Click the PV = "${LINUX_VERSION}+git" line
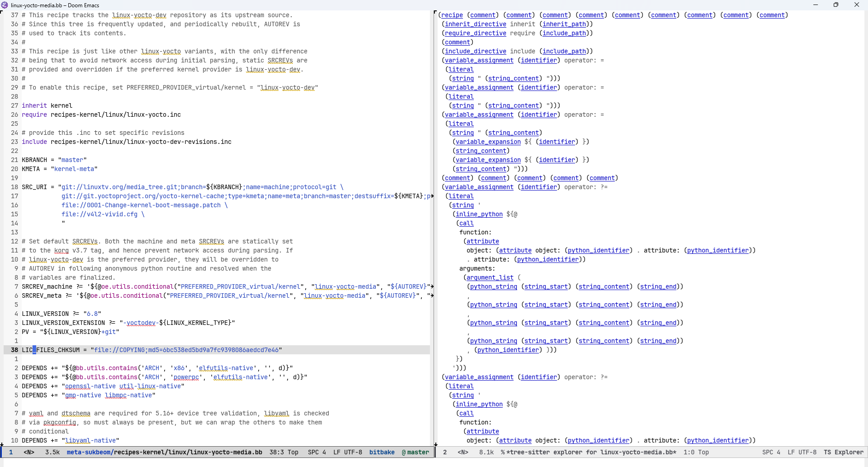This screenshot has height=467, width=868. [x=71, y=332]
